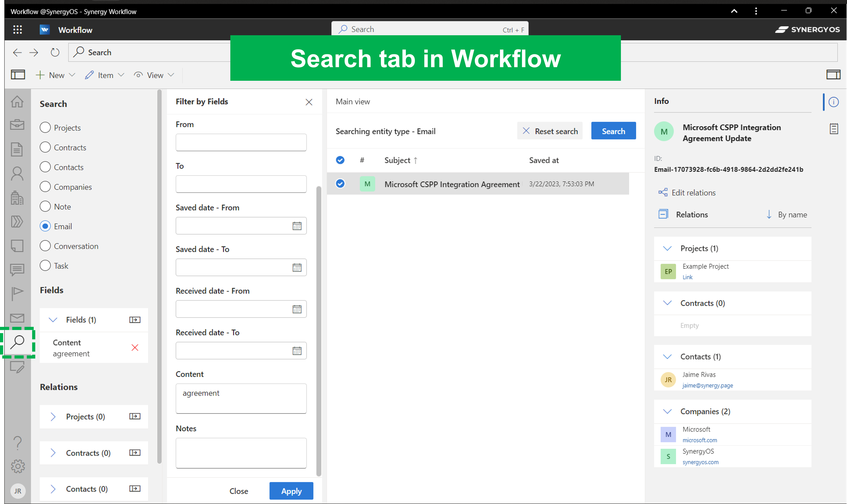Open Received date - To calendar picker
The height and width of the screenshot is (504, 847).
pos(297,351)
